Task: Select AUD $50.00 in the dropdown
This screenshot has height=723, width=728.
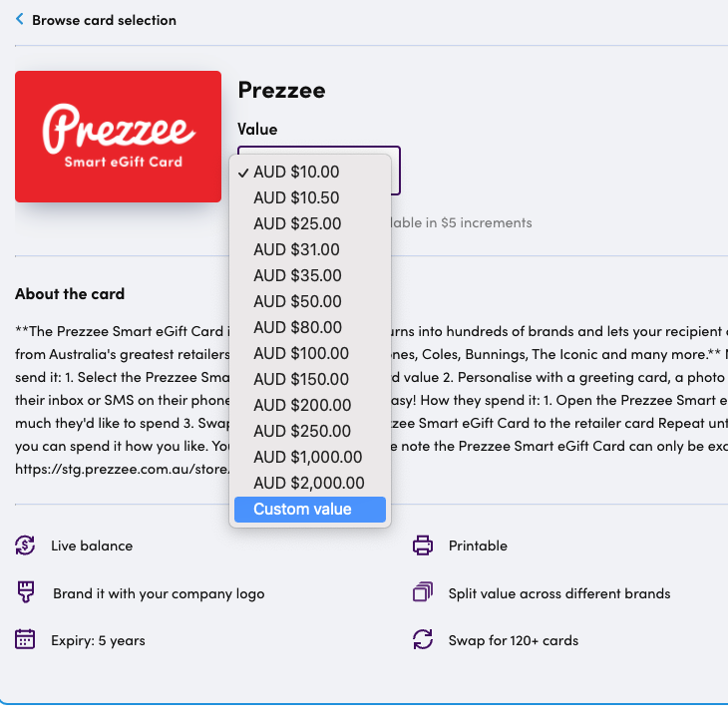Action: [310, 302]
